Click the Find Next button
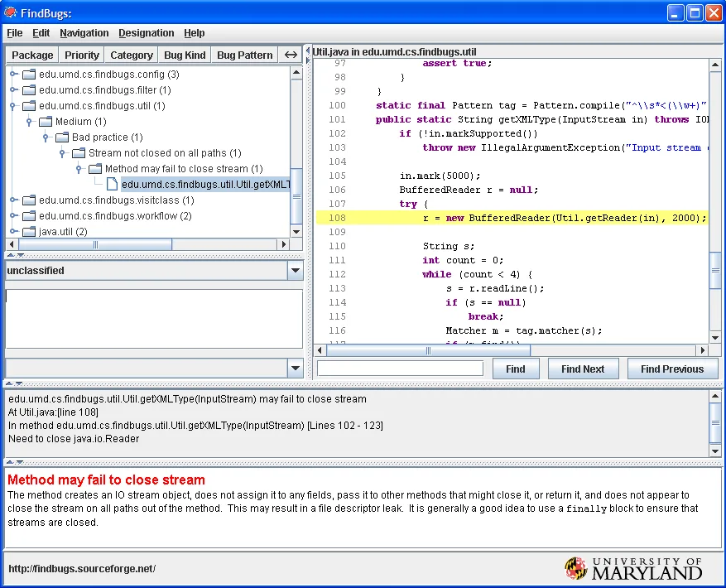The width and height of the screenshot is (726, 588). coord(583,368)
